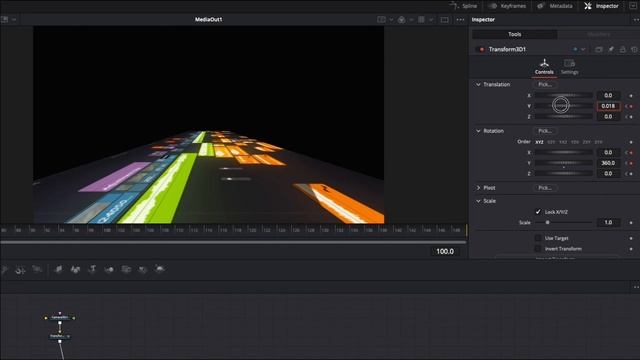640x360 pixels.
Task: Select XZY rotation order
Action: pos(551,142)
